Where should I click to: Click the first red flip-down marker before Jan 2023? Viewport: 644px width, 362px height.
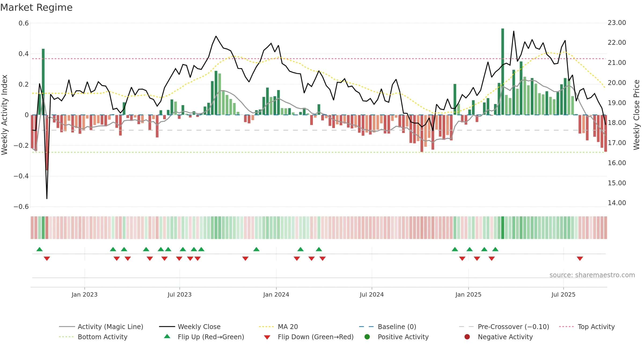tap(47, 258)
